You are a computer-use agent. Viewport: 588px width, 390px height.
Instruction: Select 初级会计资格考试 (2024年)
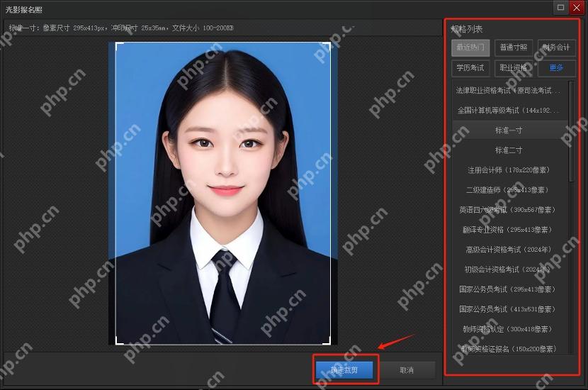[x=509, y=269]
